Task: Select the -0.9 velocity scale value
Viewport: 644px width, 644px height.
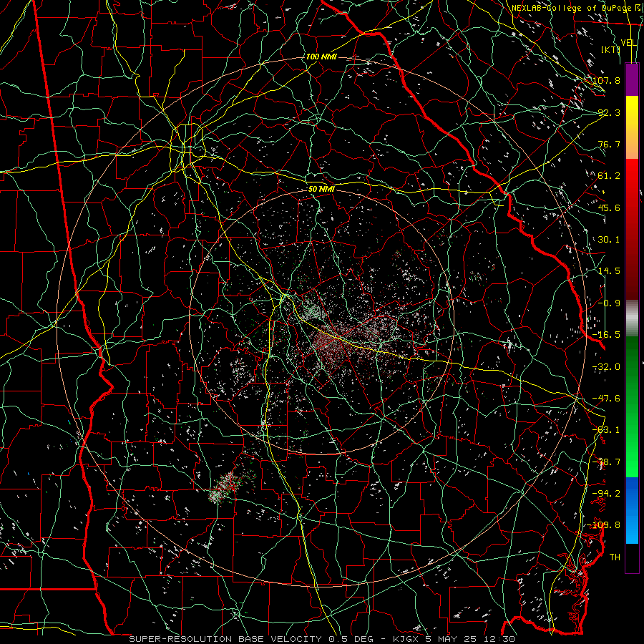Action: (x=609, y=303)
